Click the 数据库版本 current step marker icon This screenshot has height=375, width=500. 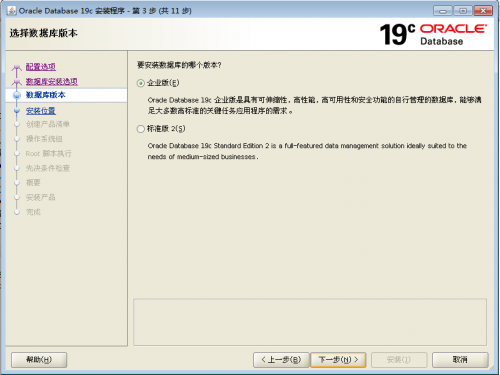[17, 95]
